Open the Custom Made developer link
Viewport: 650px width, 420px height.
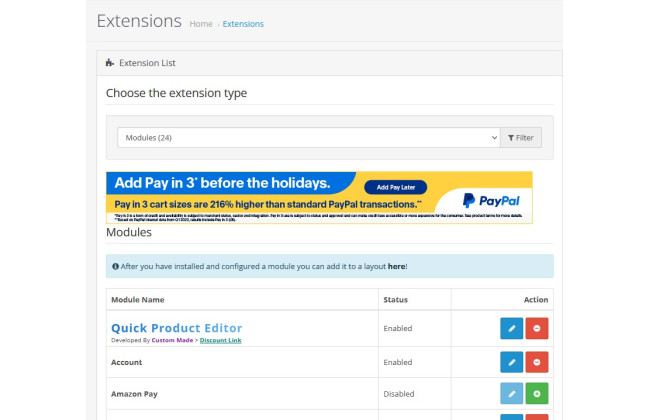[x=172, y=340]
